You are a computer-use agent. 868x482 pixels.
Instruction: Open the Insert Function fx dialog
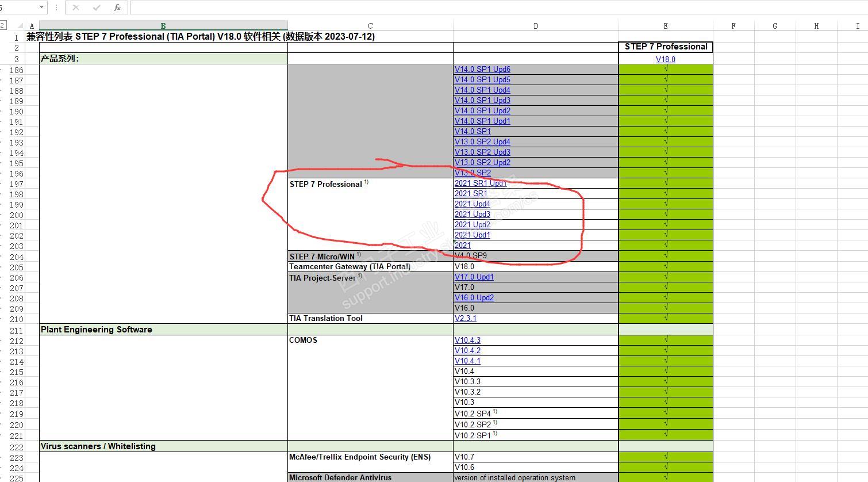click(117, 7)
